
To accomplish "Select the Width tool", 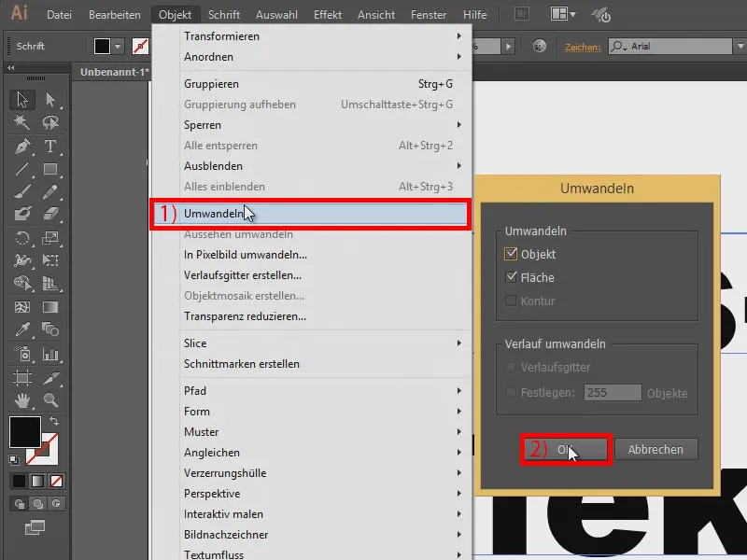I will pyautogui.click(x=21, y=260).
